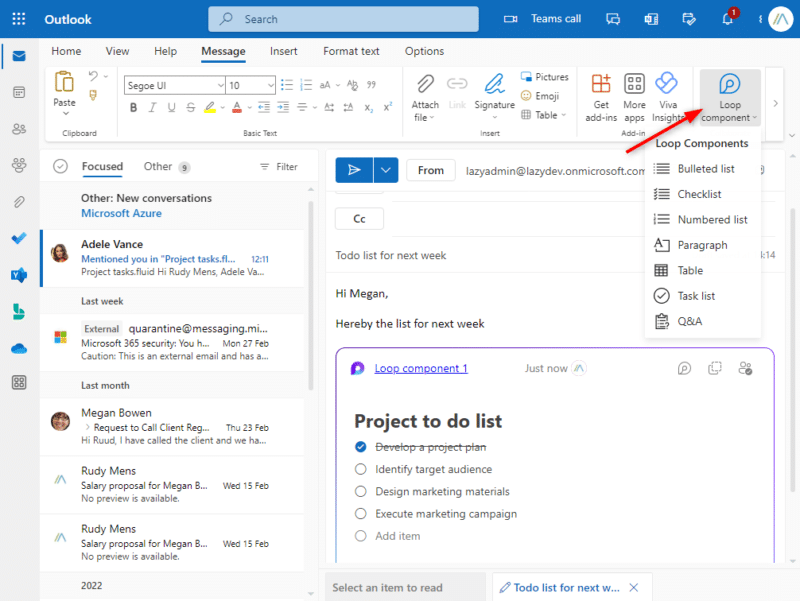Open the highlight color dropdown arrow
This screenshot has width=800, height=601.
pos(222,107)
